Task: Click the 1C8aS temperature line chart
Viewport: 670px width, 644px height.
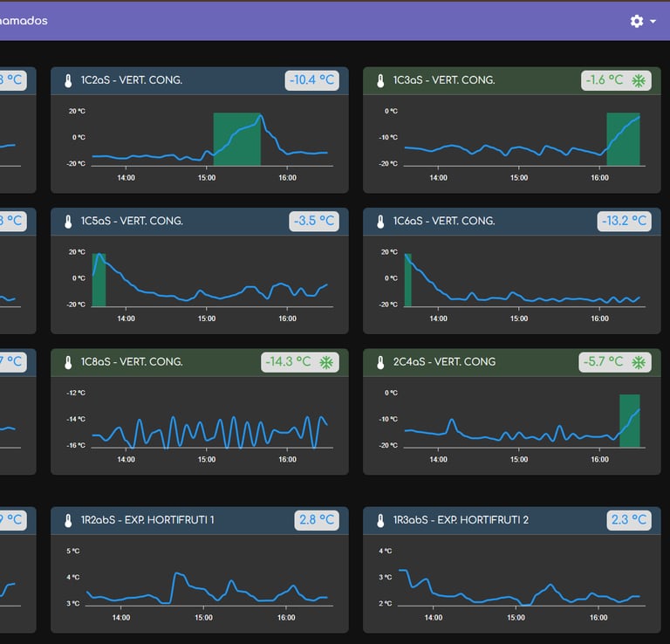Action: pos(209,432)
